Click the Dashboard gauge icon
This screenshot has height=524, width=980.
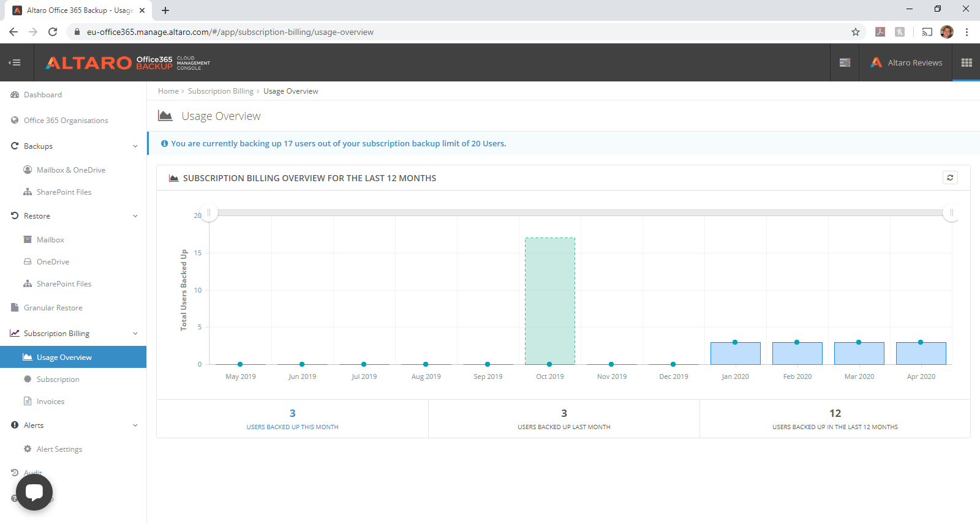(x=15, y=95)
